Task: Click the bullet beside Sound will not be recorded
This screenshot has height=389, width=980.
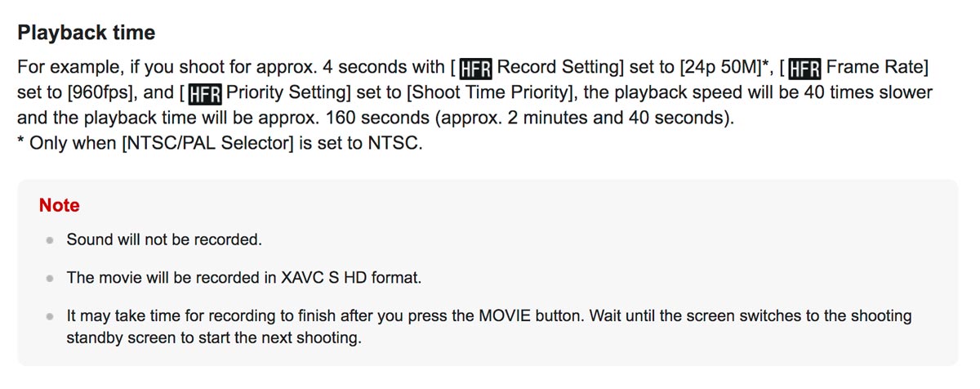Action: [x=50, y=240]
